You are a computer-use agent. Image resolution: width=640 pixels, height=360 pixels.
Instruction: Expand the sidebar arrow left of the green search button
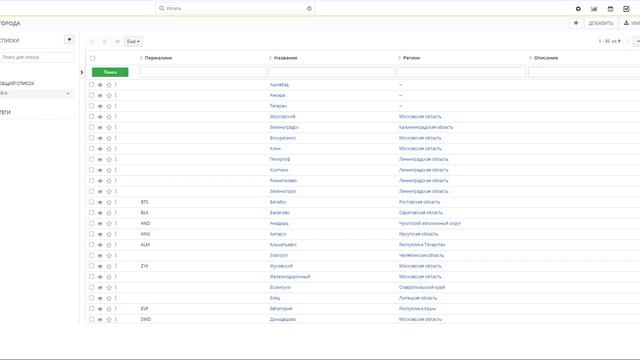[x=82, y=72]
